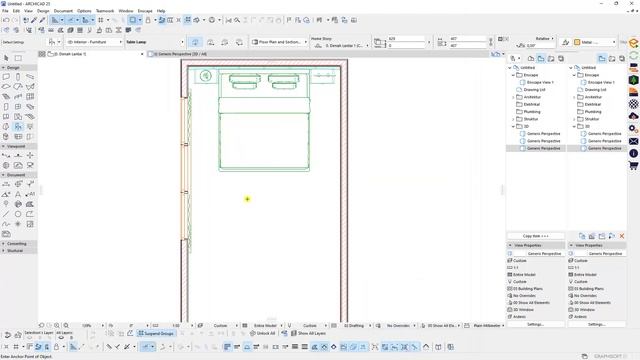Screen dimensions: 640x360
Task: Open the Document menu
Action: tap(63, 11)
